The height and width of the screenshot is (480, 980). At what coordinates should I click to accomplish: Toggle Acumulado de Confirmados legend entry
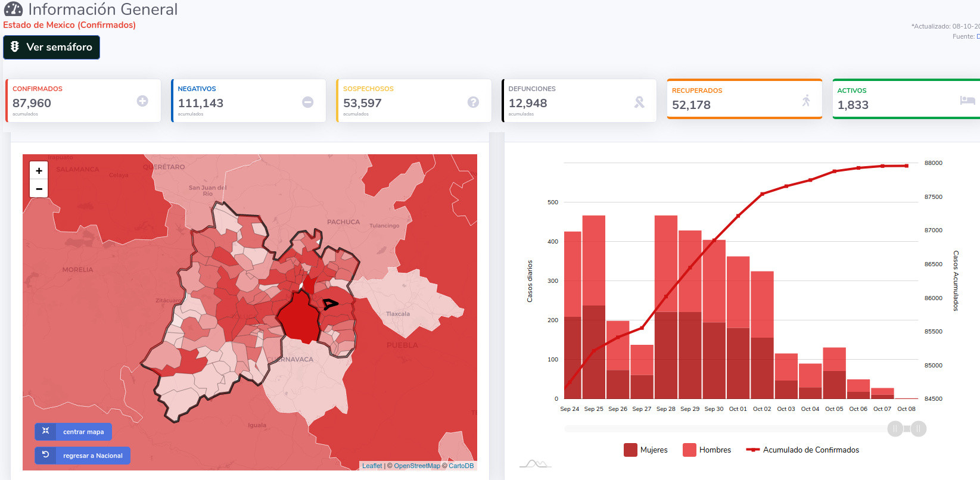pyautogui.click(x=802, y=450)
